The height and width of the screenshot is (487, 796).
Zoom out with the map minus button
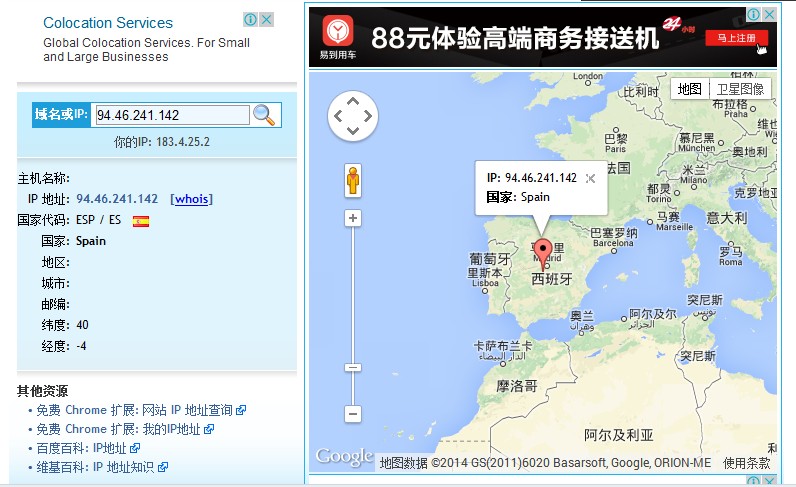(353, 414)
